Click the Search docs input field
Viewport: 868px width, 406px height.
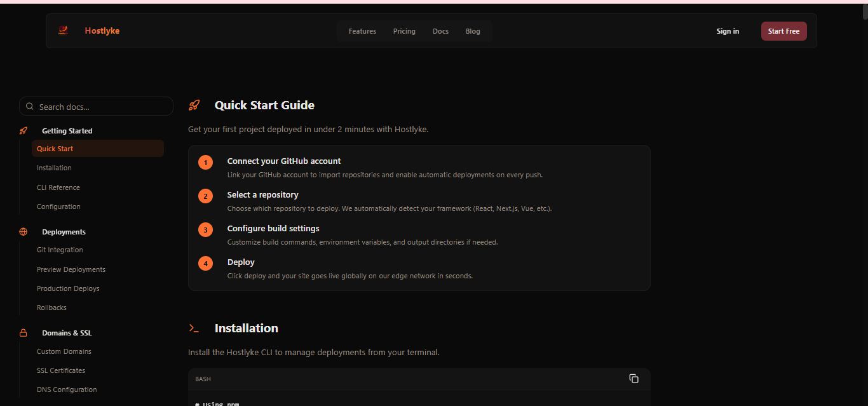click(x=95, y=105)
